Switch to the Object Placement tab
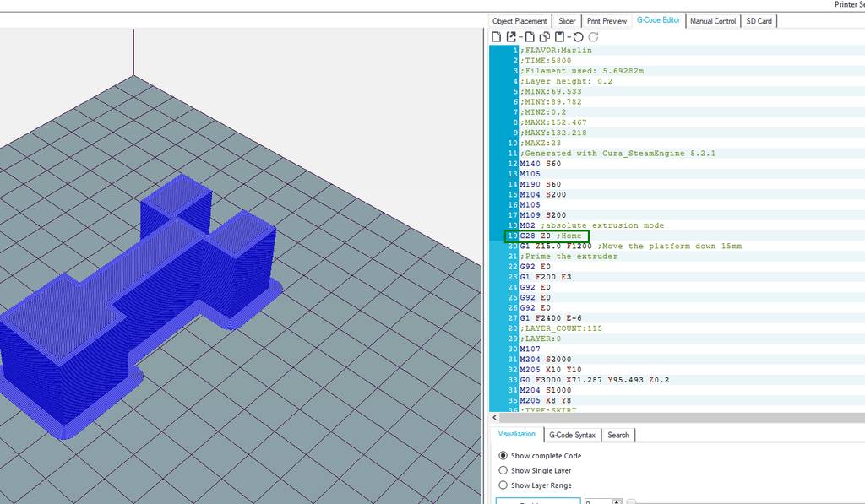 click(x=520, y=21)
